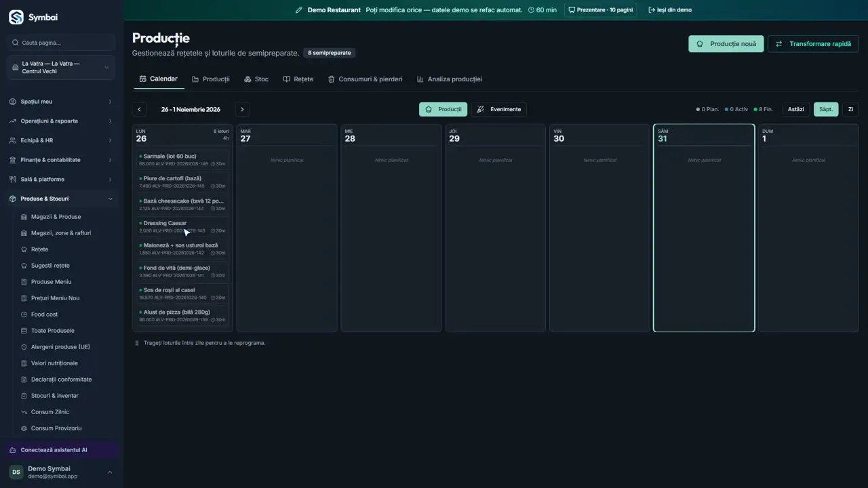Viewport: 868px width, 488px height.
Task: Open the Sarmale (lot 60 buc) batch card
Action: click(x=182, y=160)
